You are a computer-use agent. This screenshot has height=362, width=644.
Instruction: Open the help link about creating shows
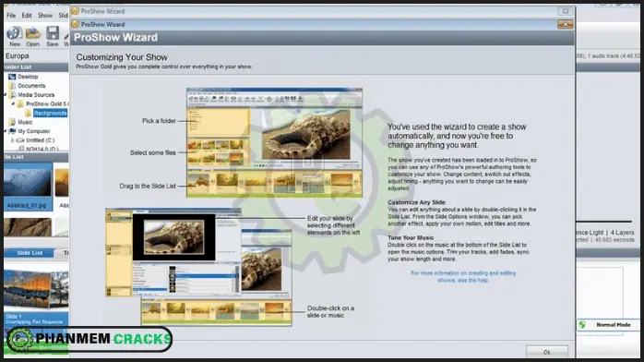click(463, 276)
